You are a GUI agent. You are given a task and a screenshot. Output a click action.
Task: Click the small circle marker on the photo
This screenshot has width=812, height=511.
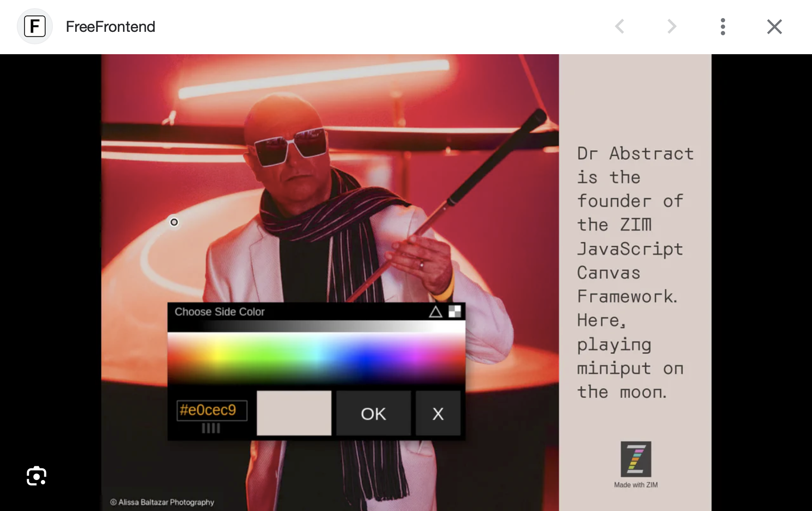tap(174, 222)
